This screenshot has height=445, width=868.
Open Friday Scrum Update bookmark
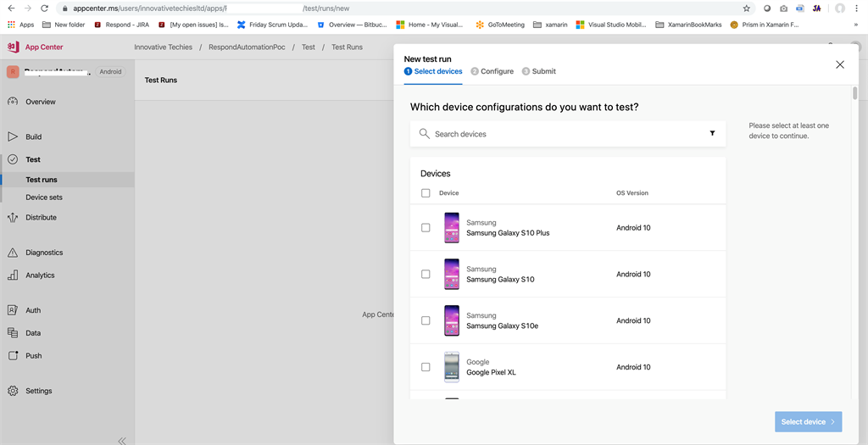pyautogui.click(x=272, y=25)
